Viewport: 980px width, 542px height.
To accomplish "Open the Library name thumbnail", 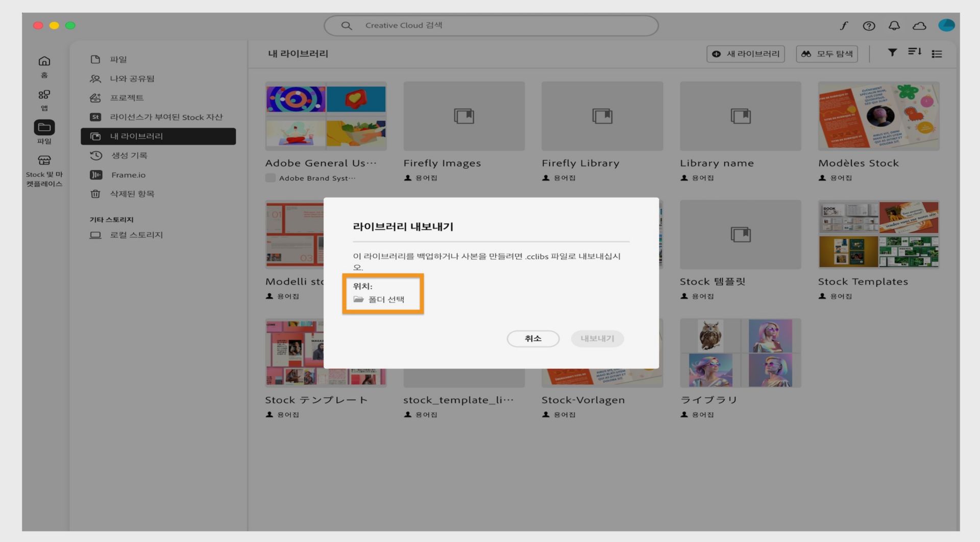I will tap(741, 116).
